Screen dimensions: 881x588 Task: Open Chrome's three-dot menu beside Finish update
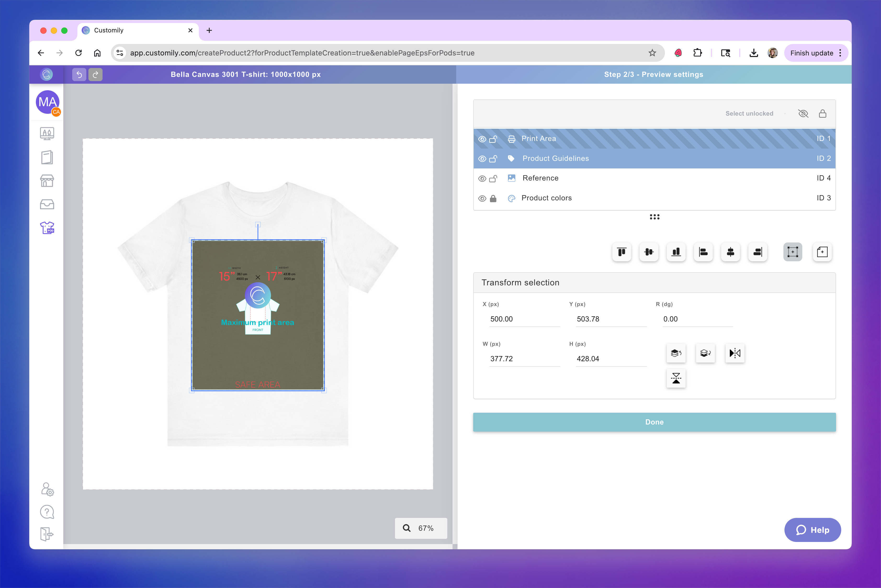pyautogui.click(x=840, y=53)
